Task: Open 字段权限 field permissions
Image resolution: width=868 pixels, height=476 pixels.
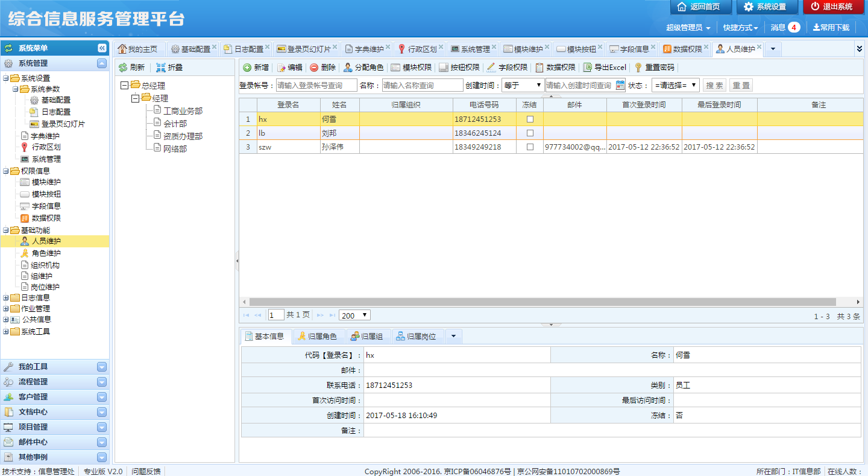Action: pos(507,68)
